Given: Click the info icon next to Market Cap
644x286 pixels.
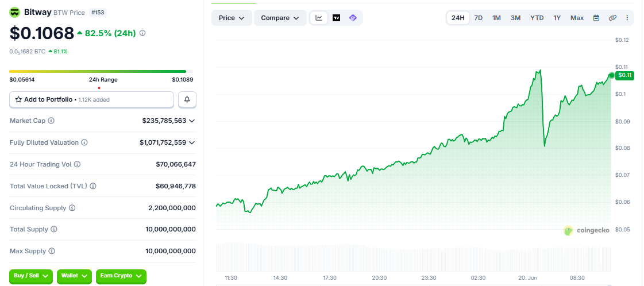Looking at the screenshot, I should 51,121.
